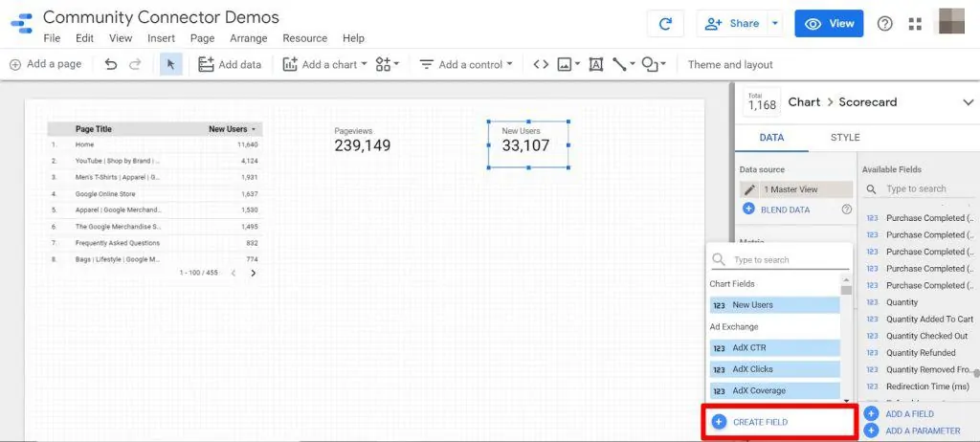980x442 pixels.
Task: Select the AdX Clicks metric
Action: pyautogui.click(x=775, y=369)
